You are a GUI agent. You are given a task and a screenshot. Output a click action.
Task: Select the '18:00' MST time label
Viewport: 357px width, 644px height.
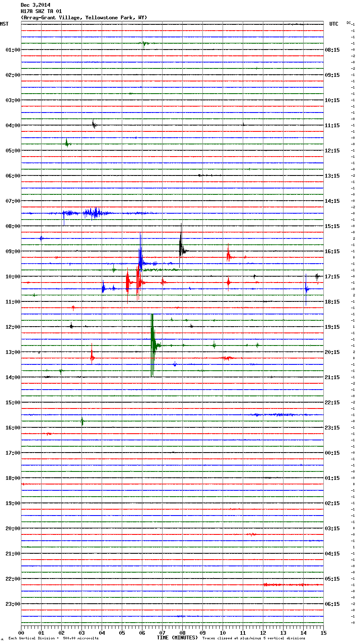pos(13,478)
